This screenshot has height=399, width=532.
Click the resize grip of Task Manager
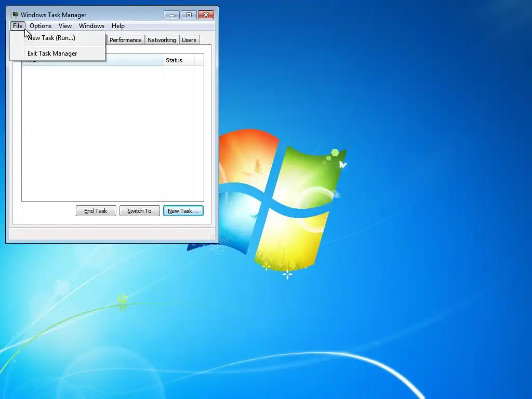tap(212, 236)
